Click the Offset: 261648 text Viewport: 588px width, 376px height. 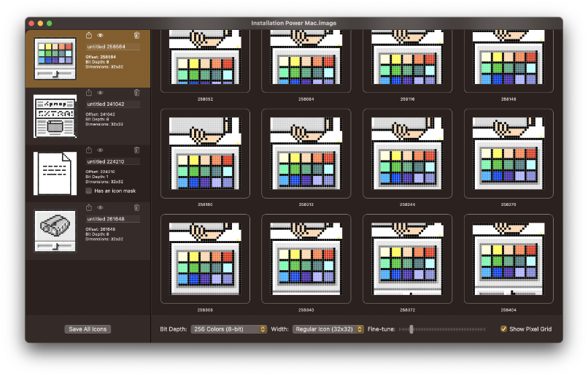(101, 229)
